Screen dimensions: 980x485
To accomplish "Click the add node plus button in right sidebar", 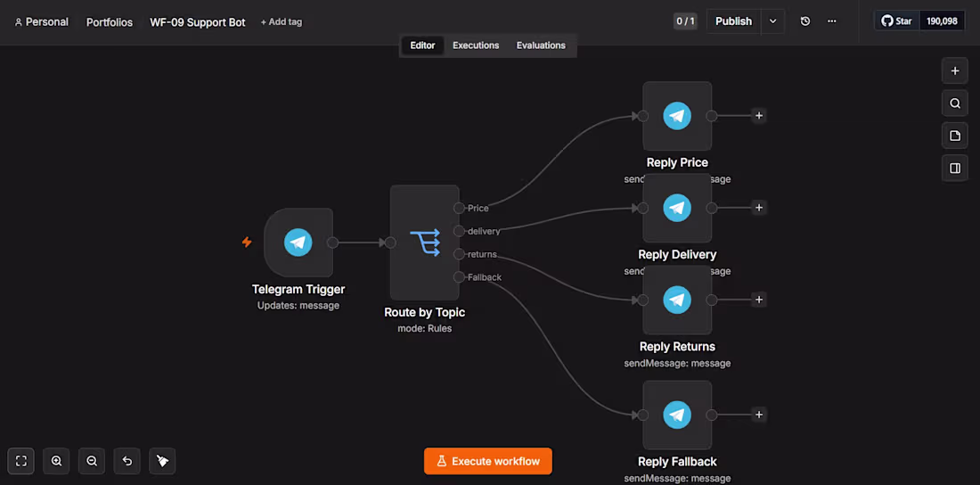I will [954, 70].
